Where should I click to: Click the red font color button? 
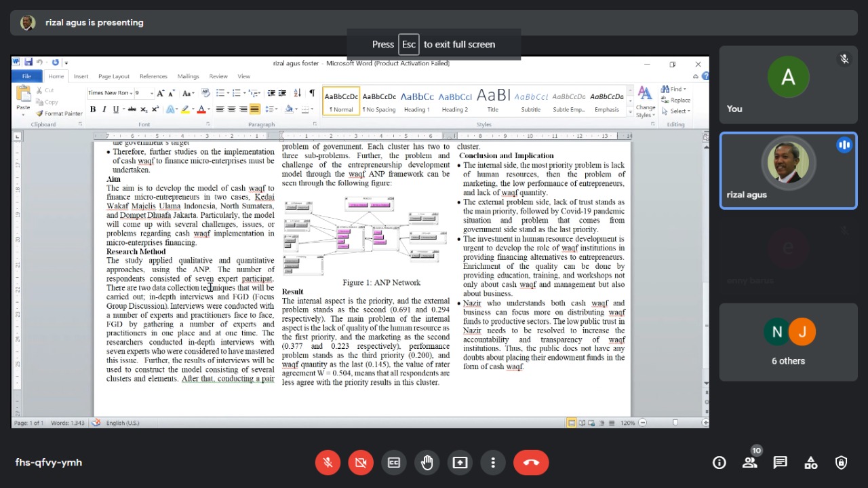[x=201, y=109]
